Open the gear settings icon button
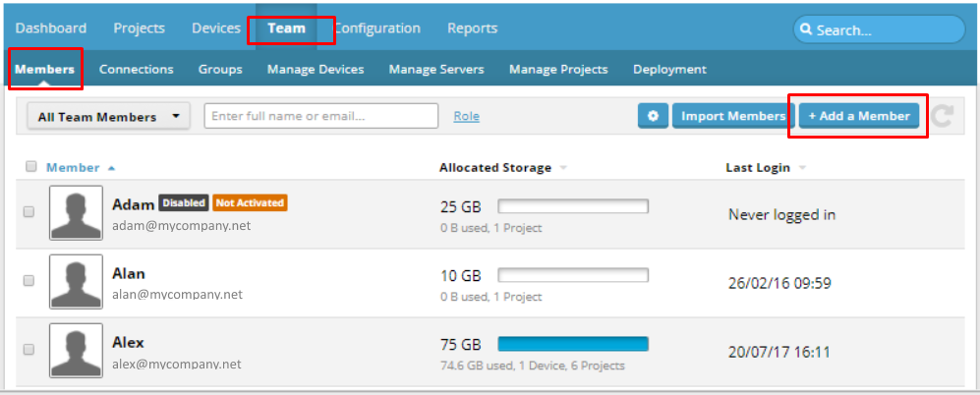The width and height of the screenshot is (980, 395). (x=653, y=116)
